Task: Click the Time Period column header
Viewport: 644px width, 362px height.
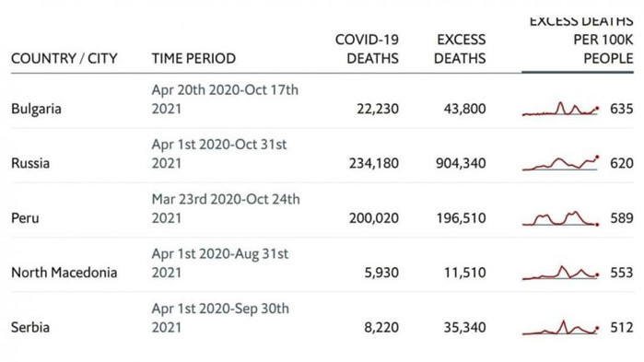Action: [x=193, y=58]
